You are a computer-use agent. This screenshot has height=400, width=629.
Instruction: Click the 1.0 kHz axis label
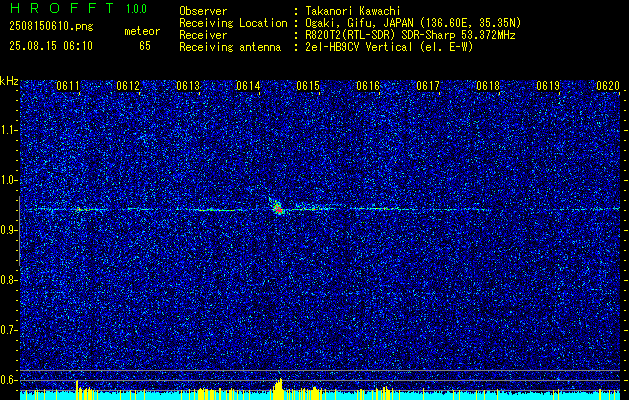[x=9, y=180]
